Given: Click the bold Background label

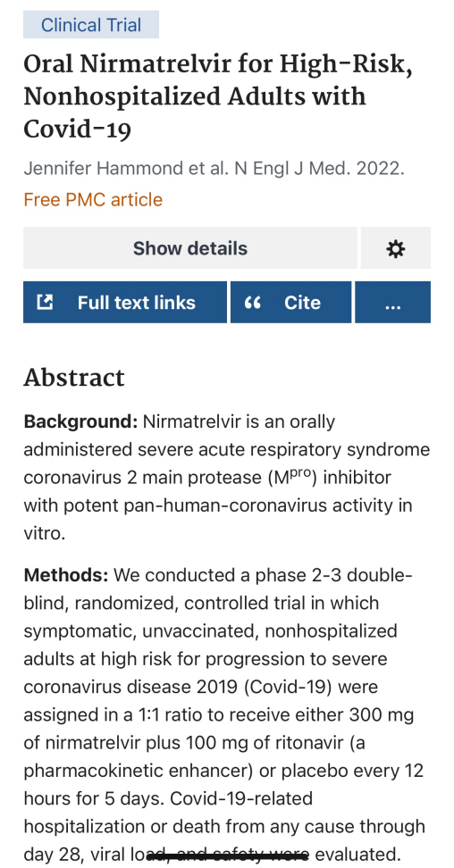Looking at the screenshot, I should click(80, 421).
